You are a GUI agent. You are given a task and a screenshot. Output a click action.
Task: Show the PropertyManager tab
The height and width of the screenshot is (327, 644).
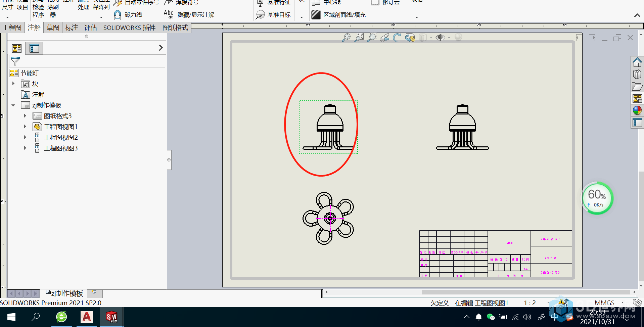click(x=34, y=48)
